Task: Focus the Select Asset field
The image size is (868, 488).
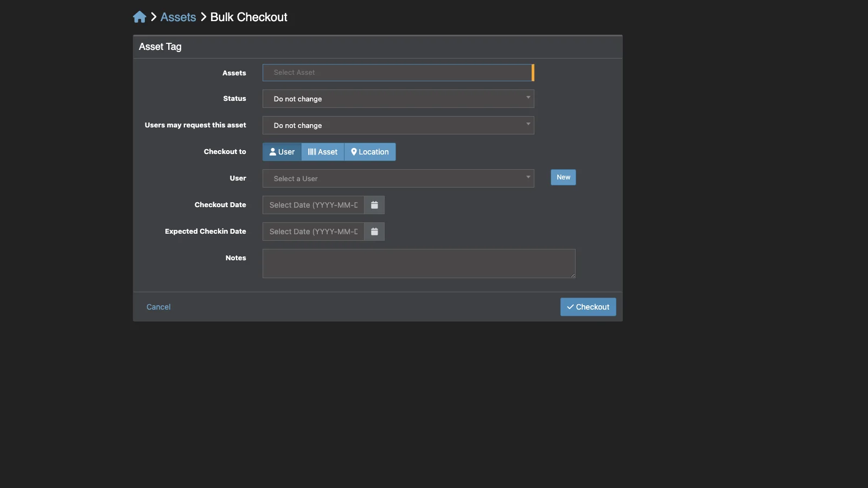Action: pos(398,73)
